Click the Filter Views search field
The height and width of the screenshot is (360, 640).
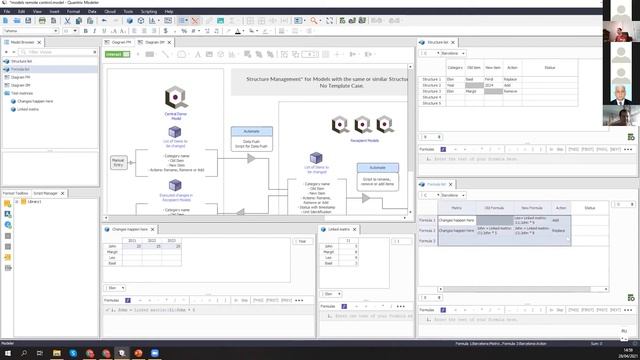click(57, 52)
